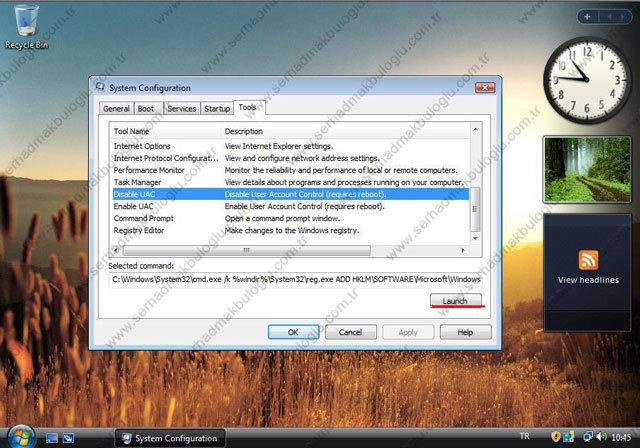Screen dimensions: 640x448
Task: Select Performance Monitor tool row
Action: (291, 170)
